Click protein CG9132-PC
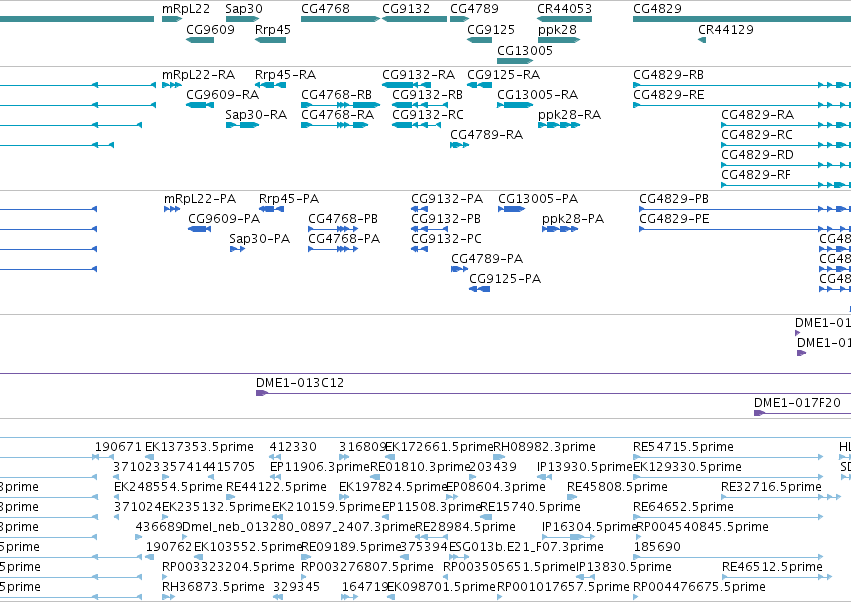 (x=420, y=249)
